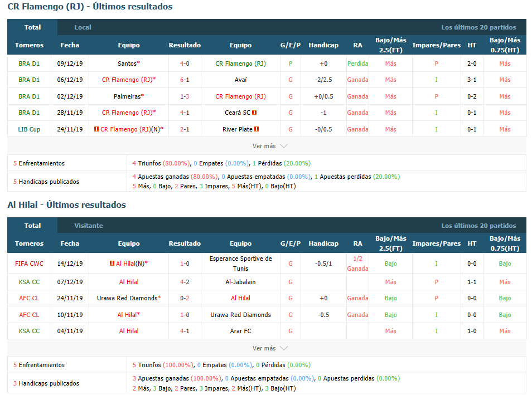Click the G/E/P column header in Flamengo table
Viewport: 532px width, 395px height.
coord(291,45)
